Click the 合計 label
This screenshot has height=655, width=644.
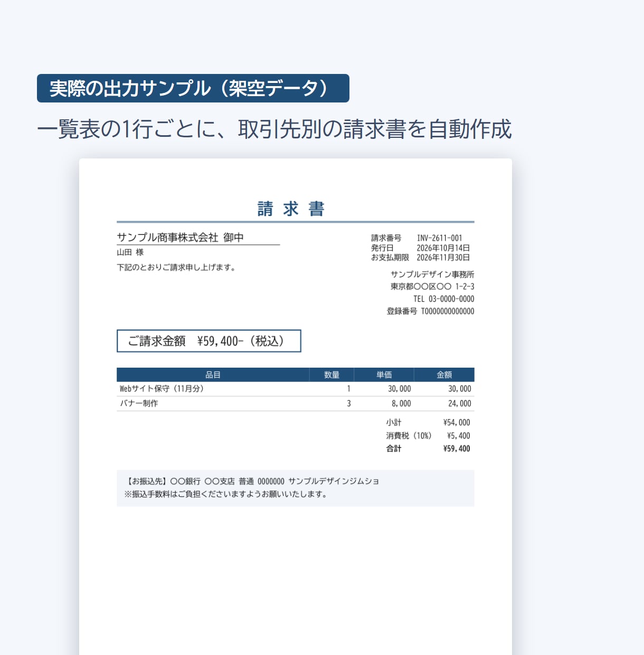[x=393, y=448]
